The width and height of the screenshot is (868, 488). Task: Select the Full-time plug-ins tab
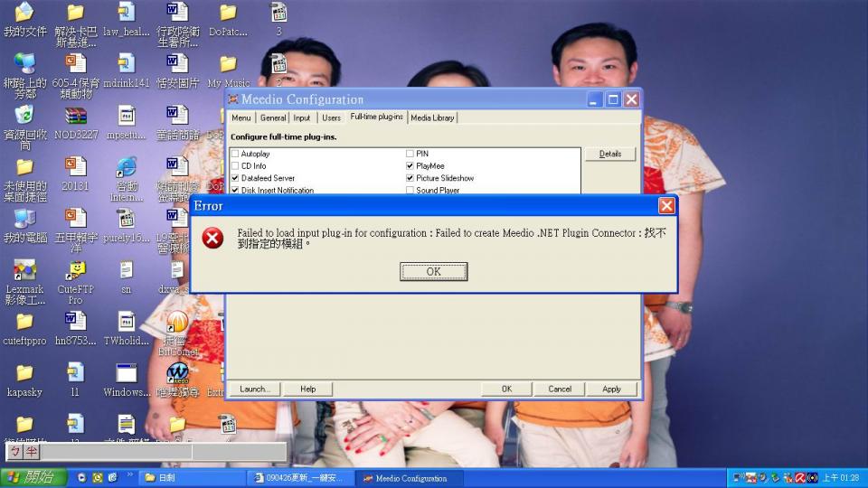pyautogui.click(x=376, y=117)
